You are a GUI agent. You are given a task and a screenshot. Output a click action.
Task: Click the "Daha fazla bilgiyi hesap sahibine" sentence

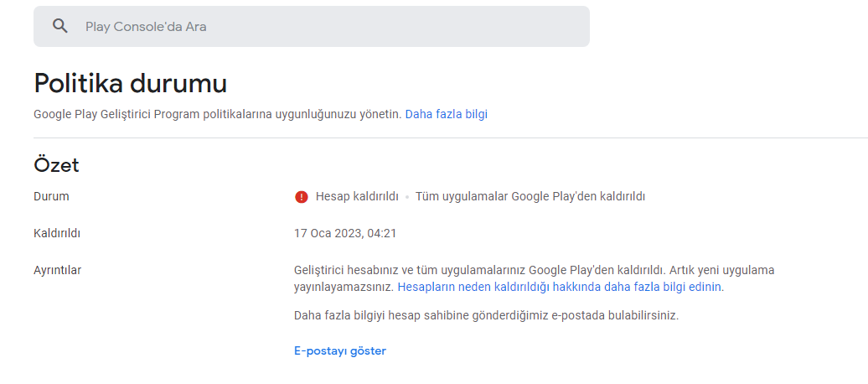[486, 316]
